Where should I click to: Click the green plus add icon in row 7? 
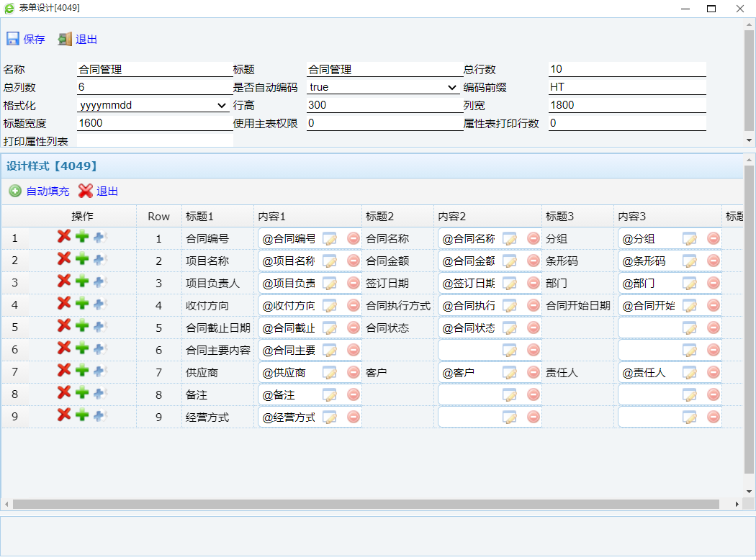click(x=82, y=371)
